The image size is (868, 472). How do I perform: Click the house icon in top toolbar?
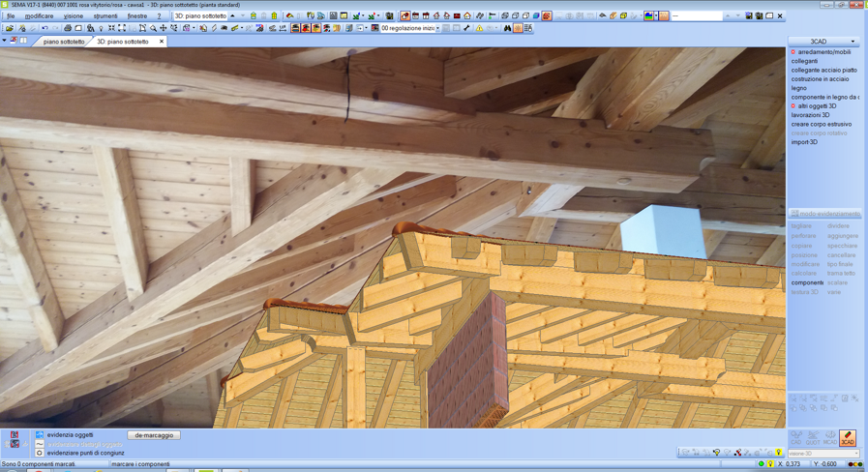467,15
